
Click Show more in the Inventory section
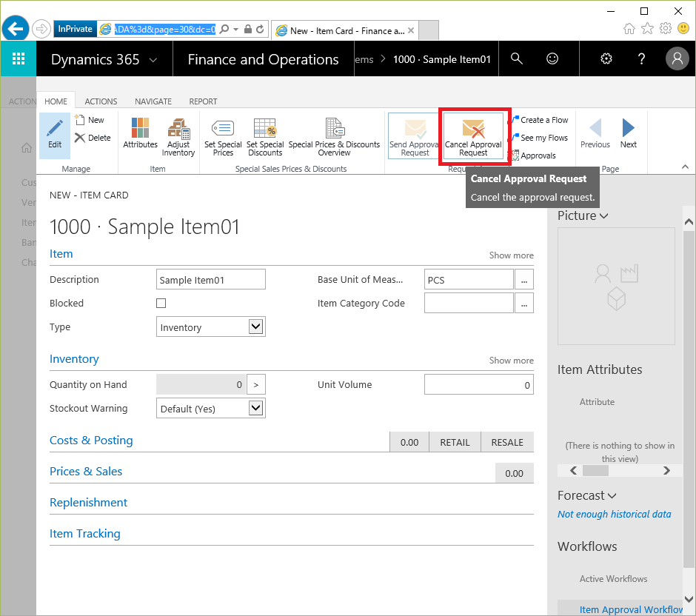pyautogui.click(x=512, y=361)
